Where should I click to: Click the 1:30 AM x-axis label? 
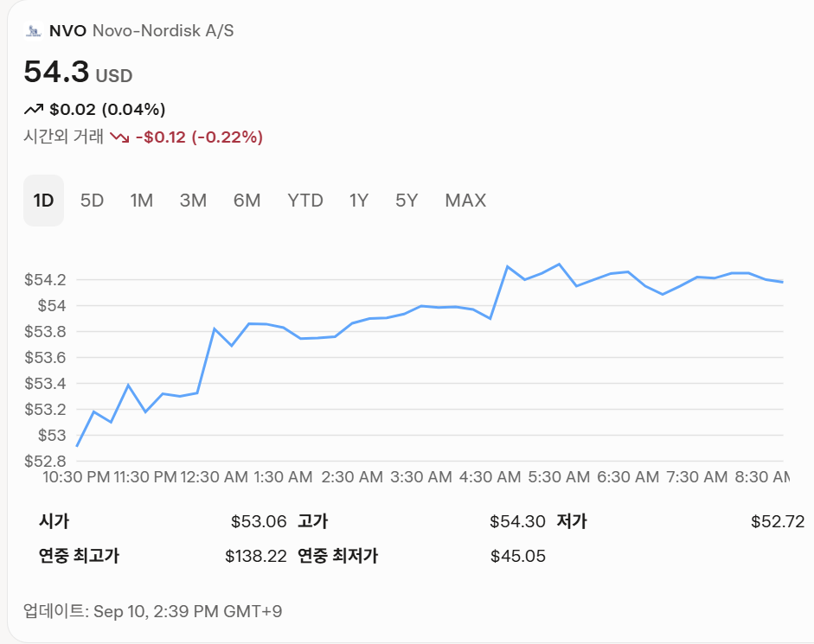click(283, 477)
